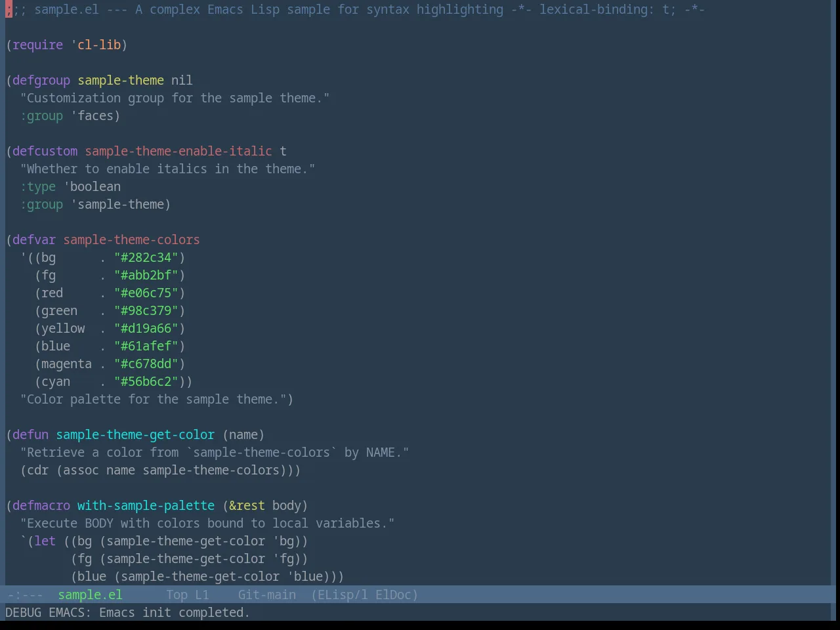Click the defcustom keyword
Image resolution: width=840 pixels, height=630 pixels.
(x=45, y=151)
